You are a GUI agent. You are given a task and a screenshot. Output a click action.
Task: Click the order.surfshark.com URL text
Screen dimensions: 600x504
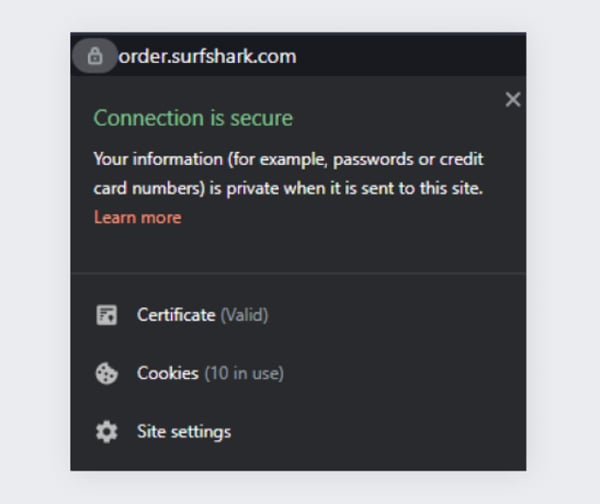(x=206, y=56)
